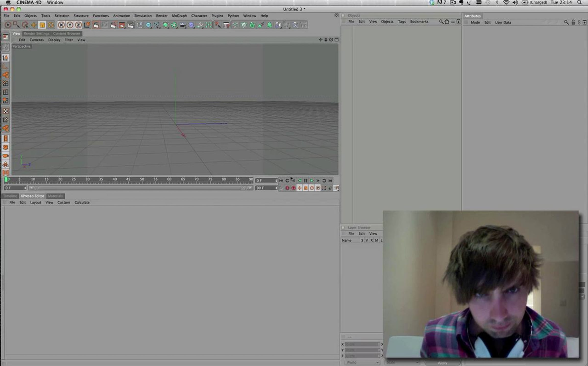Toggle Y axis lock
Image resolution: width=588 pixels, height=366 pixels.
[70, 25]
